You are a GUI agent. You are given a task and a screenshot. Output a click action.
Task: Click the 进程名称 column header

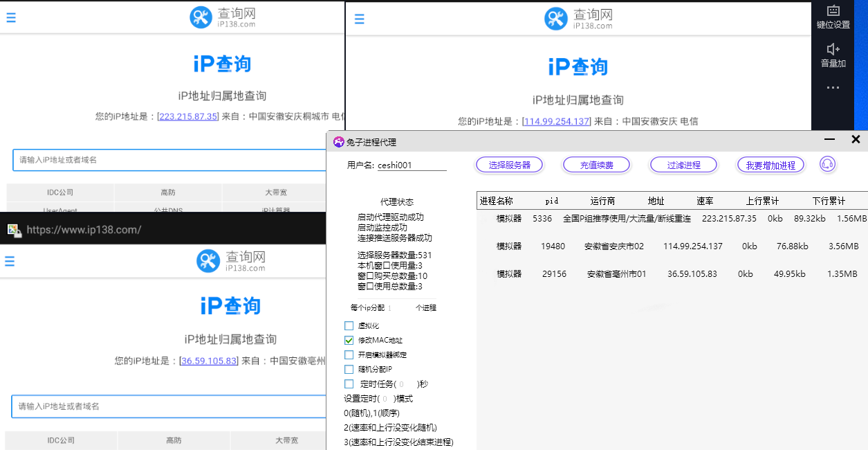(497, 201)
